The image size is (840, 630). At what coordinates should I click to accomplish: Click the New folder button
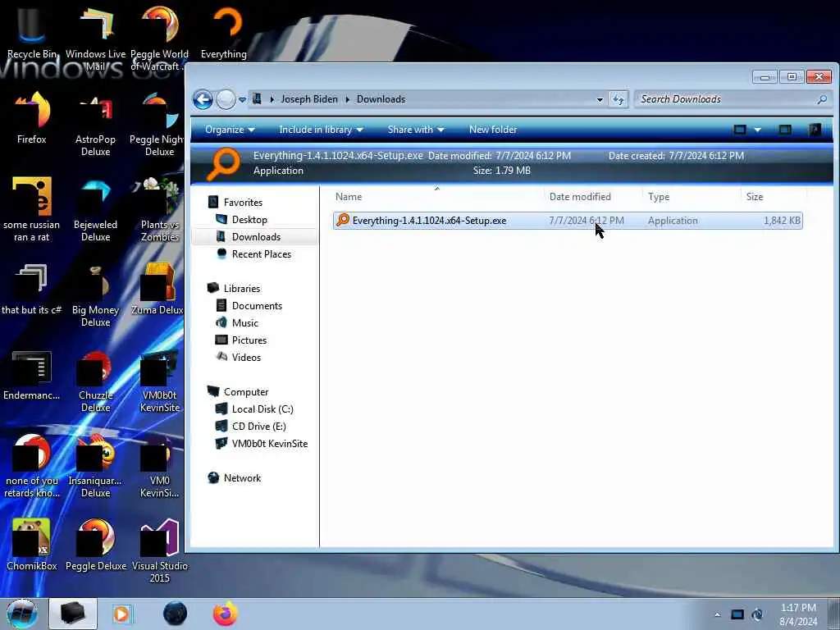tap(493, 130)
